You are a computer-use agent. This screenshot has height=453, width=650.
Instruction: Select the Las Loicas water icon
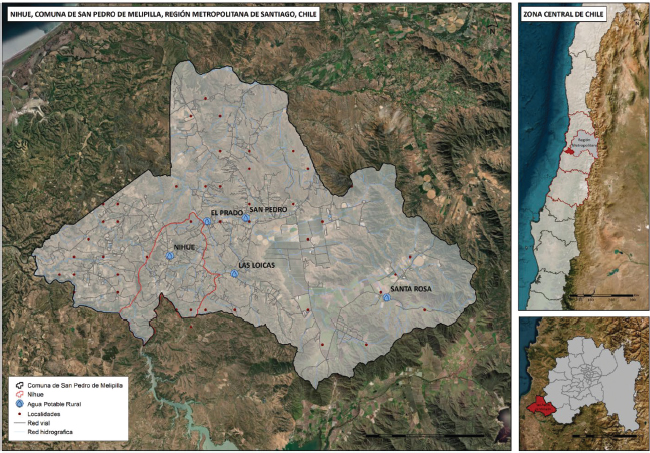pyautogui.click(x=234, y=274)
